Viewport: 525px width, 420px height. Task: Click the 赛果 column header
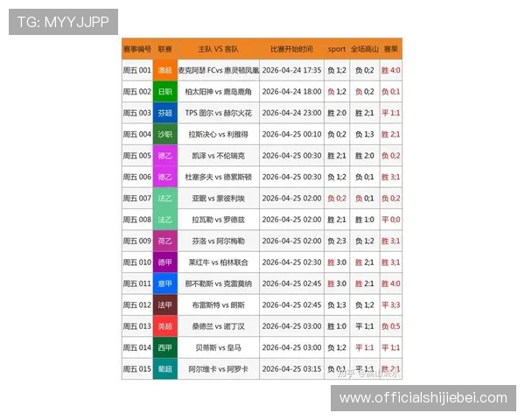391,49
